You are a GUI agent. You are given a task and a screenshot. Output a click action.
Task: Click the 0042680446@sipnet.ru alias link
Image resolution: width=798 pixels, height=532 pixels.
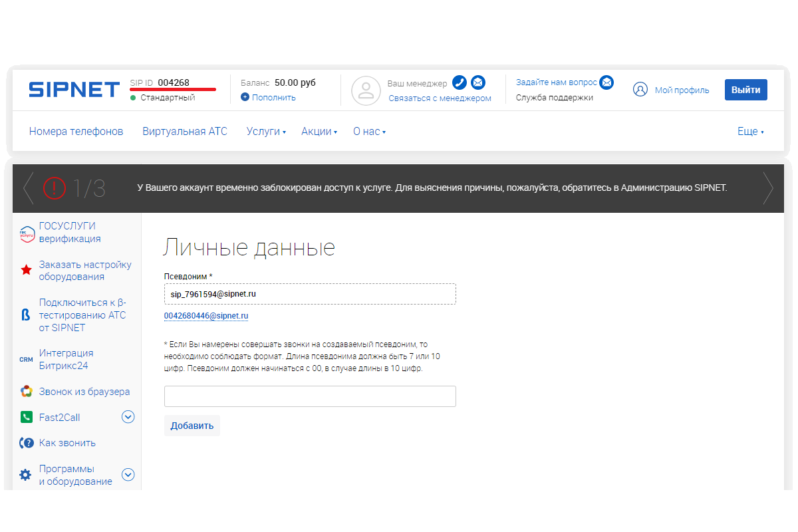(x=206, y=316)
